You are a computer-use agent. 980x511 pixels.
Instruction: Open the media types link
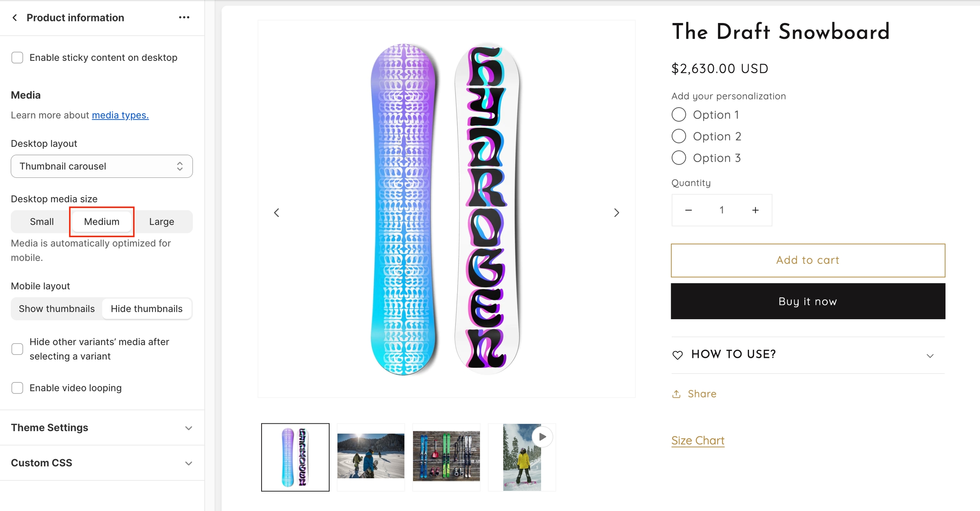[120, 115]
